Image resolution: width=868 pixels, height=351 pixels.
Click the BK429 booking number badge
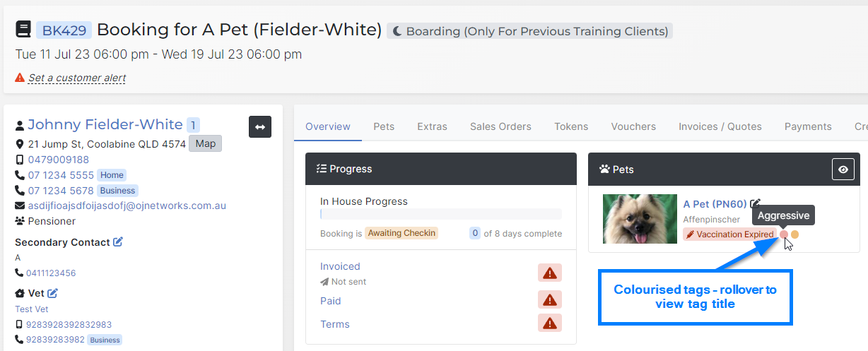coord(64,30)
